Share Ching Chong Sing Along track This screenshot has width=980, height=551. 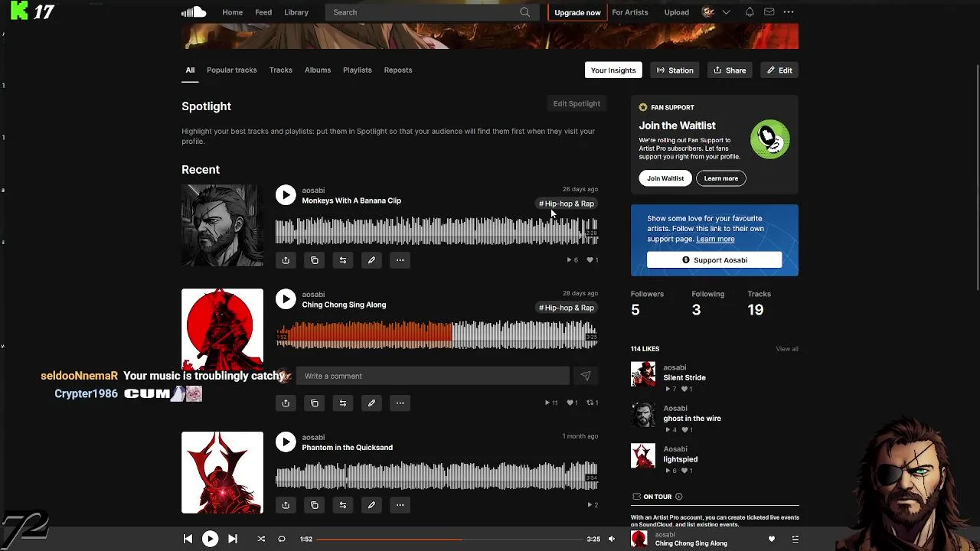pos(286,403)
